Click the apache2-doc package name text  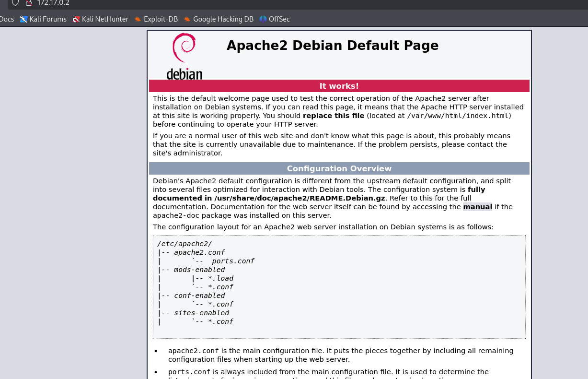click(176, 215)
